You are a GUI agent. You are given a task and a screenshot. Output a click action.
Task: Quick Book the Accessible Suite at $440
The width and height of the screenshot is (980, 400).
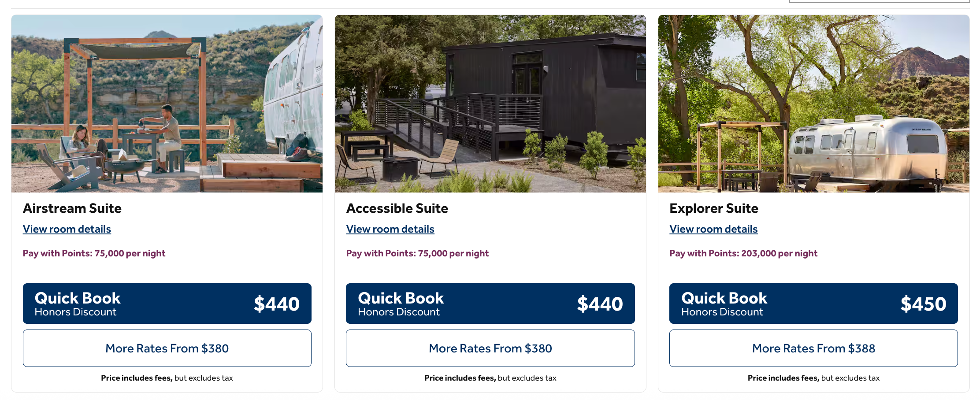490,304
